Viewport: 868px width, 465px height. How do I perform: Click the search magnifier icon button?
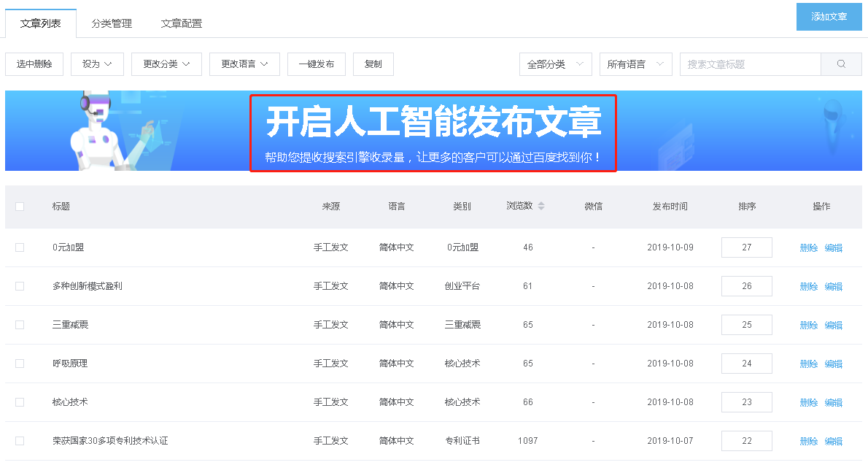(841, 64)
